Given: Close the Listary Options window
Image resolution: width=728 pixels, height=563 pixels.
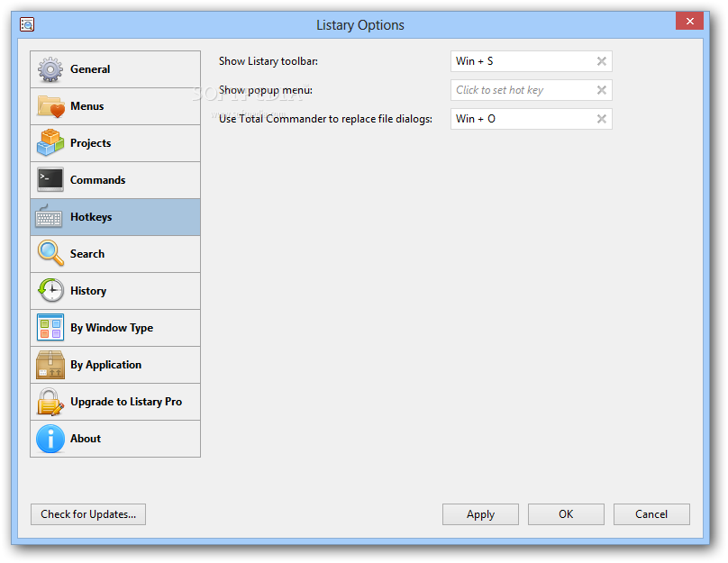Looking at the screenshot, I should (x=689, y=22).
